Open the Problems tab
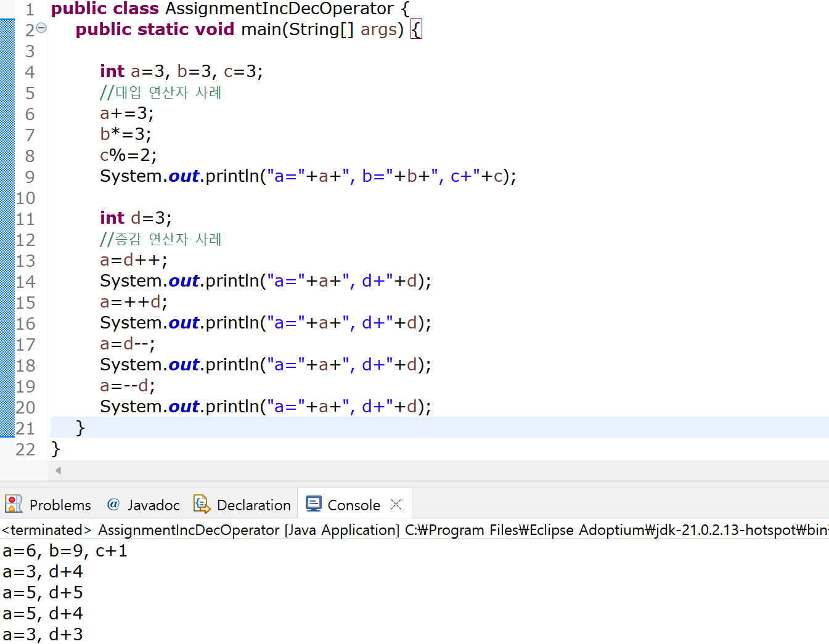The height and width of the screenshot is (644, 829). tap(48, 505)
